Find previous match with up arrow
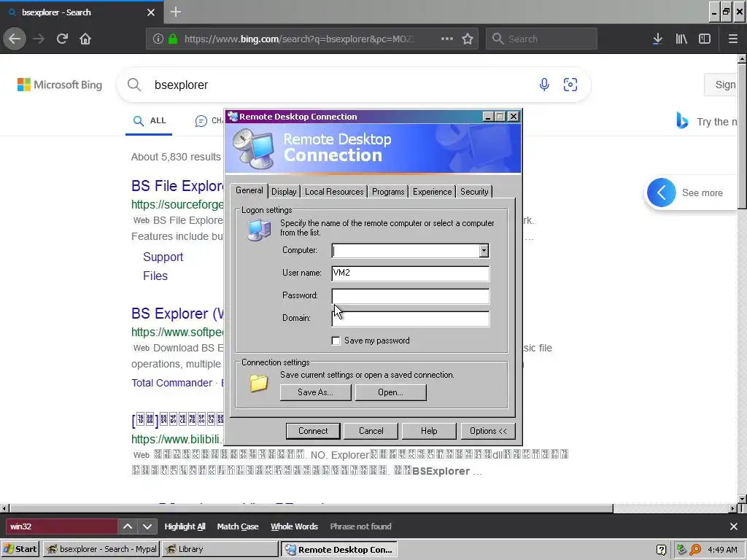 (x=128, y=526)
